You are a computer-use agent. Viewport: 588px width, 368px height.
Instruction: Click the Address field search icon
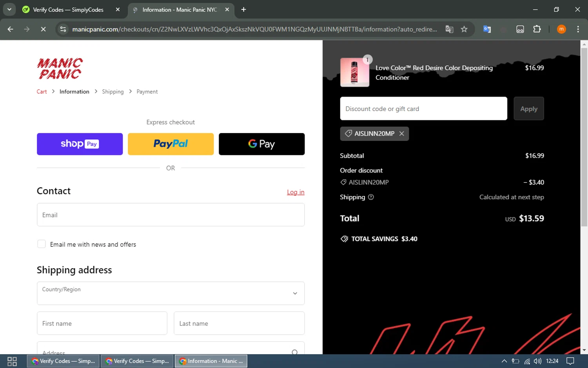point(295,352)
